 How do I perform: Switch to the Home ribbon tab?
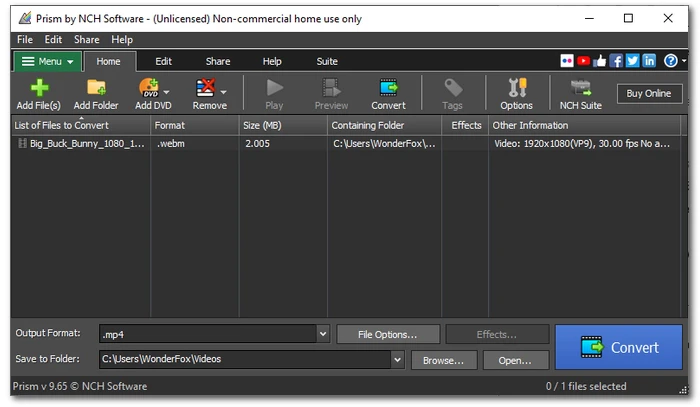coord(108,62)
